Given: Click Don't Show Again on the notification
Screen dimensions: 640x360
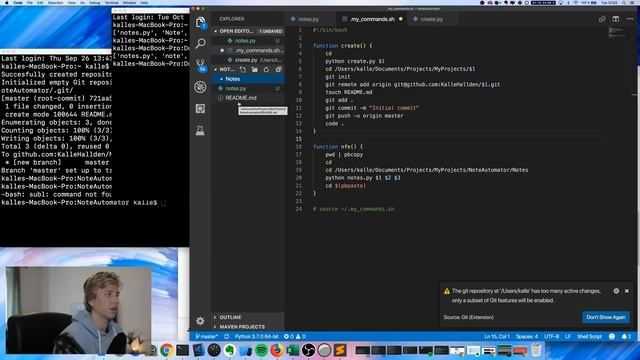Looking at the screenshot, I should 606,317.
